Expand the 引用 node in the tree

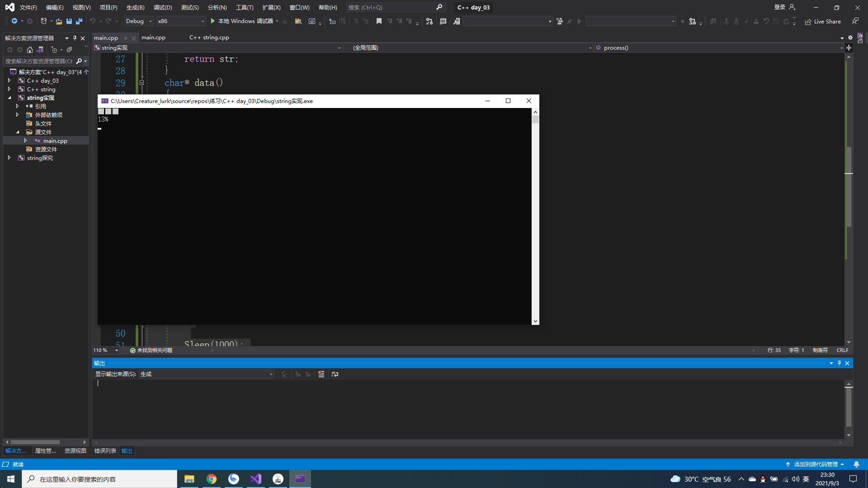(x=17, y=106)
